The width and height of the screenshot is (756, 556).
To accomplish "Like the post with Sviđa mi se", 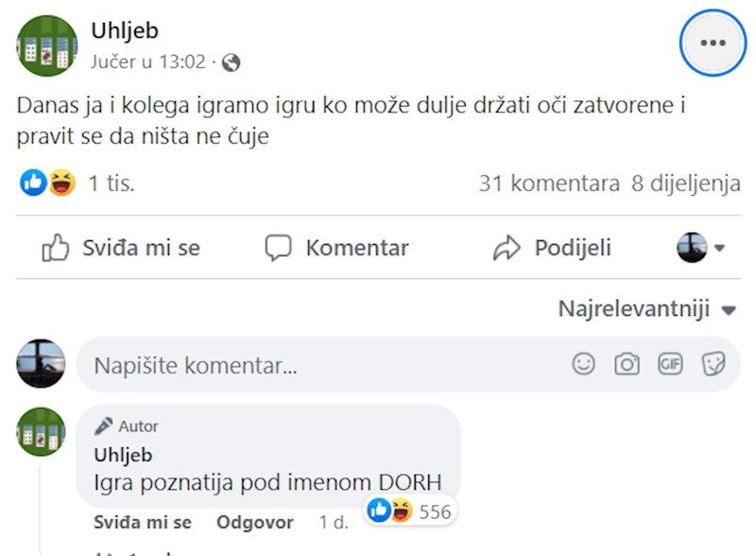I will (x=121, y=248).
